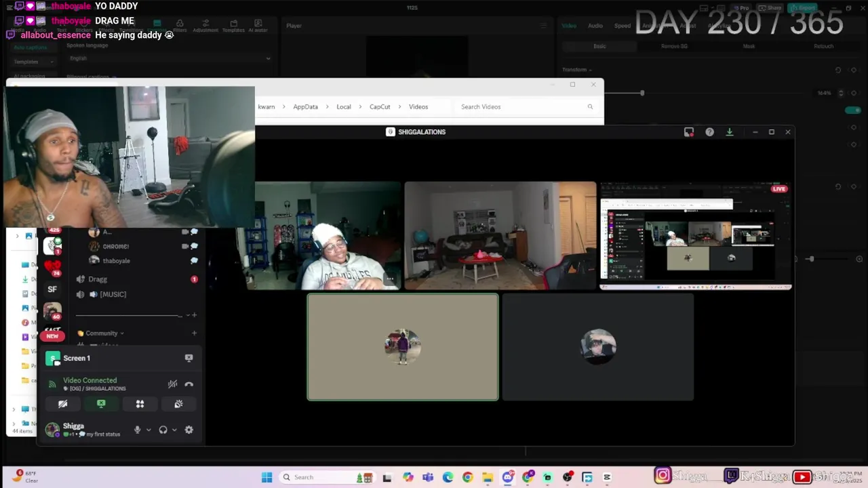
Task: Select the dark participant avatar tile
Action: (598, 347)
